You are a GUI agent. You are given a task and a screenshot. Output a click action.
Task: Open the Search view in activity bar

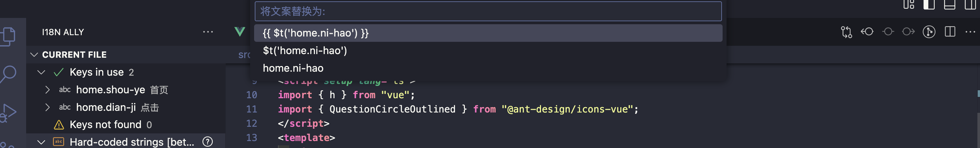click(8, 74)
